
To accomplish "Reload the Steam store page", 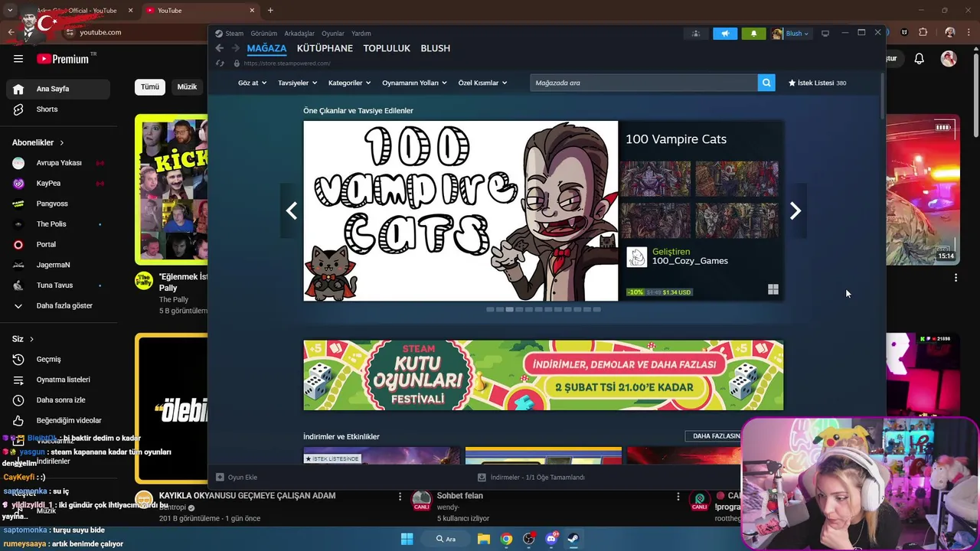I will coord(220,64).
